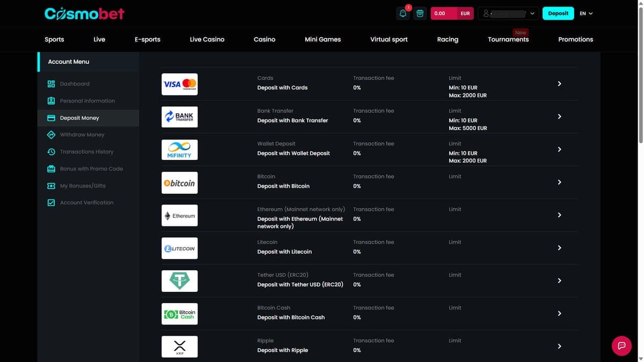644x362 pixels.
Task: Click the cyan Deposit button
Action: coord(558,13)
